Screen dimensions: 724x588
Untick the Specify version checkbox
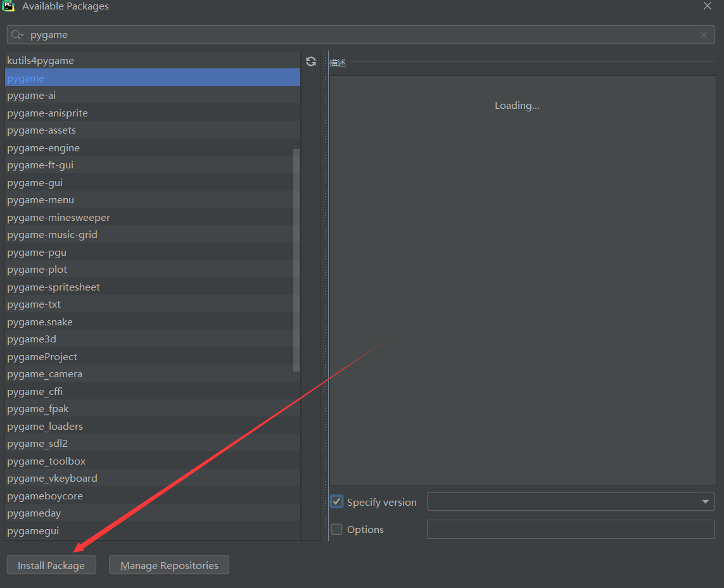336,502
